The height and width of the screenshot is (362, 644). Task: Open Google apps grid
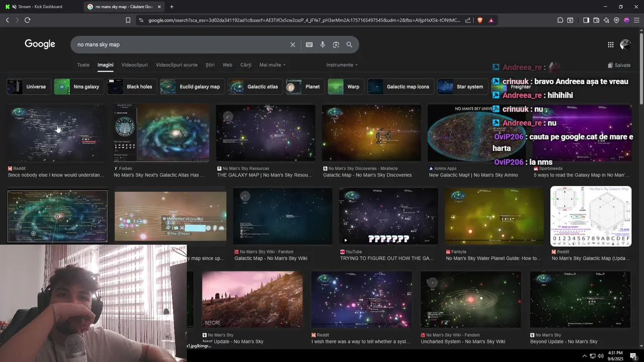pos(611,45)
